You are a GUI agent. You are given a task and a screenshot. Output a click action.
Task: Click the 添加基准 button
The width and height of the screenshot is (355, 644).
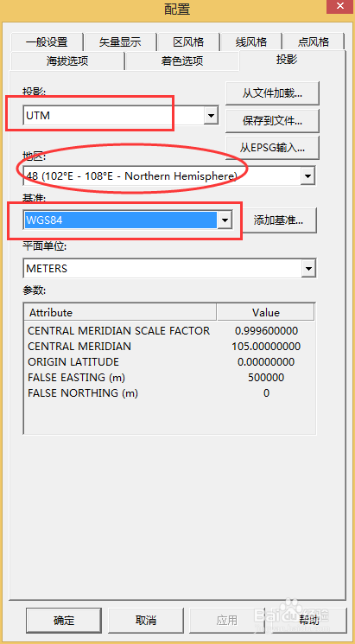pos(279,220)
